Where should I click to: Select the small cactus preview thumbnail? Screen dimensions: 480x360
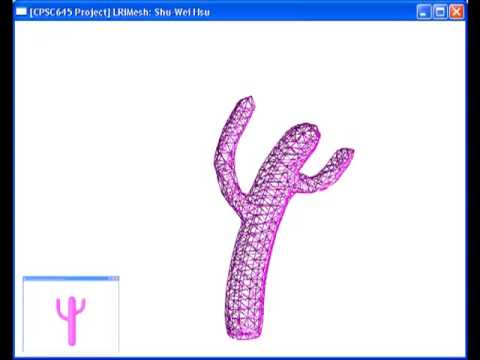[x=71, y=314]
